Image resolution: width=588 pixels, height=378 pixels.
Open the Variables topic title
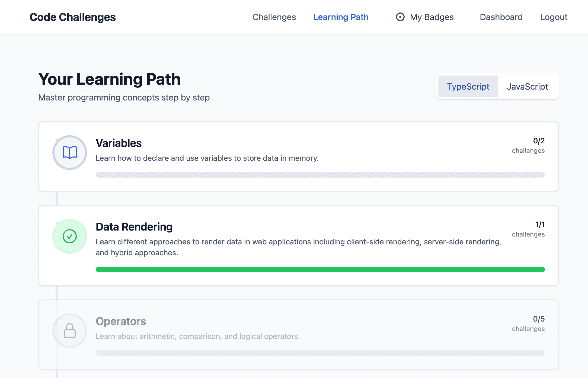pos(119,143)
